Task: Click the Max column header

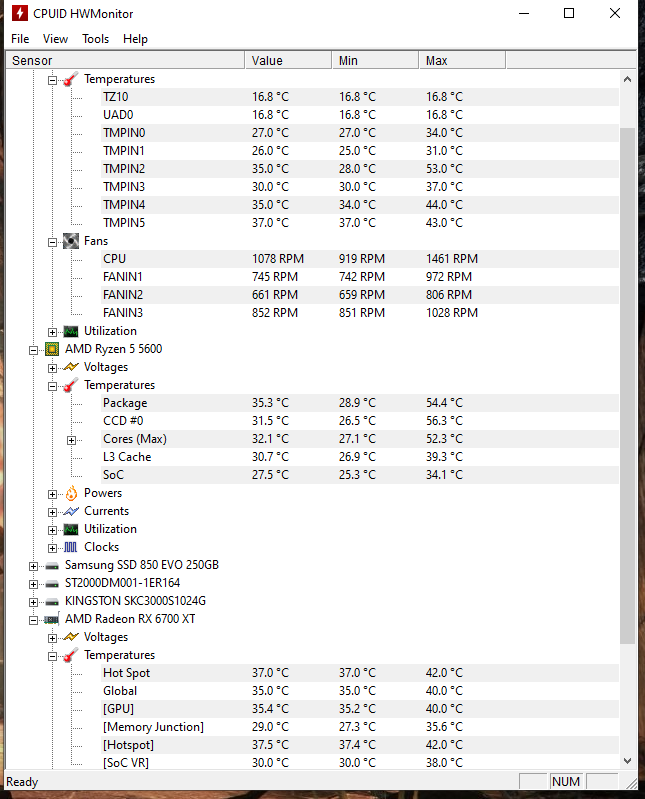Action: (463, 60)
